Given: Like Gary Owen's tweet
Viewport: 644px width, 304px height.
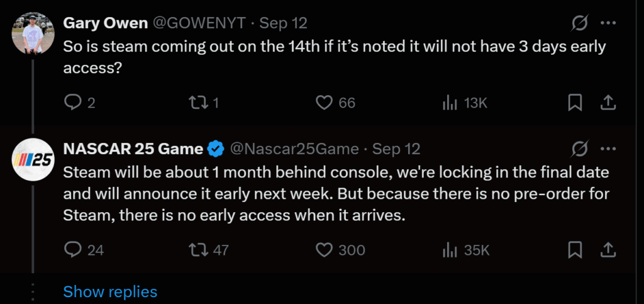Looking at the screenshot, I should pos(324,103).
